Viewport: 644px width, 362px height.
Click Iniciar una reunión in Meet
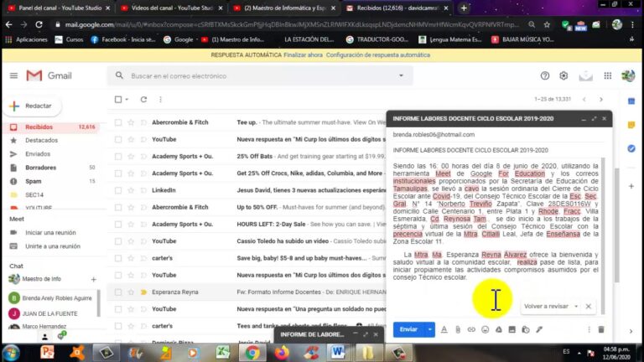point(50,232)
